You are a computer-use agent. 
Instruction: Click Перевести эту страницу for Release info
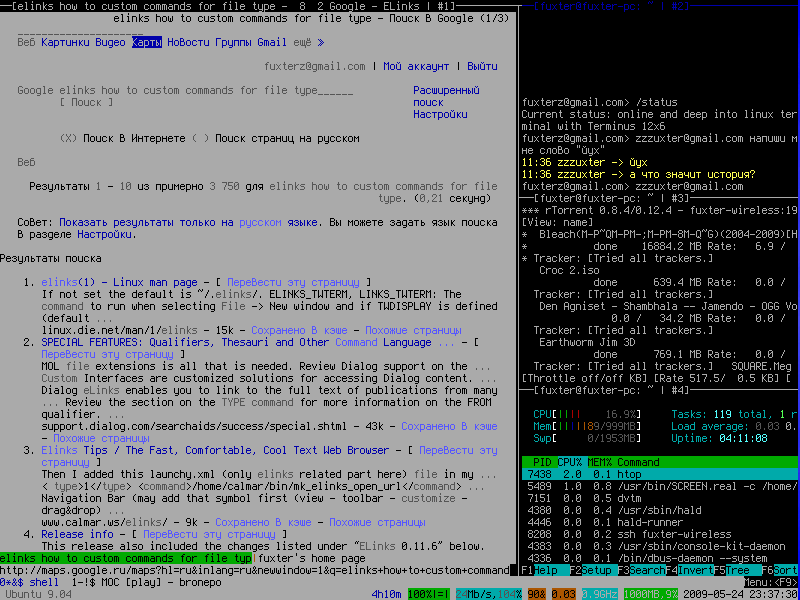209,535
